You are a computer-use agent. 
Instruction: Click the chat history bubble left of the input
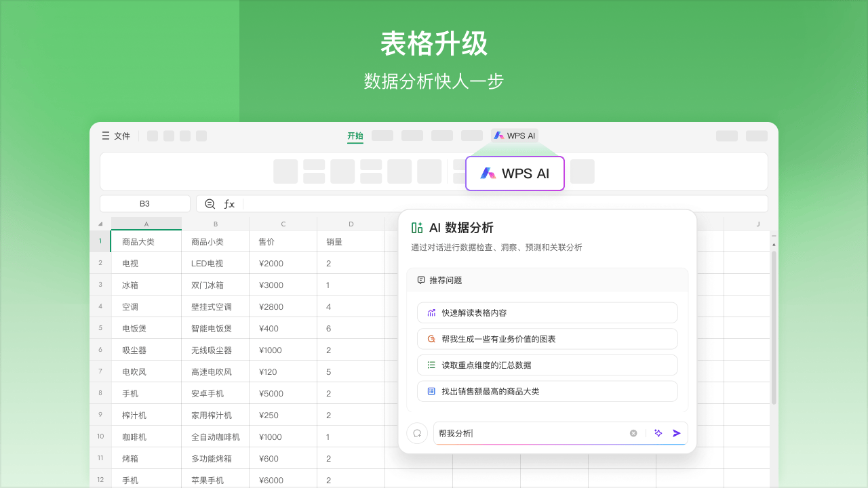click(417, 433)
